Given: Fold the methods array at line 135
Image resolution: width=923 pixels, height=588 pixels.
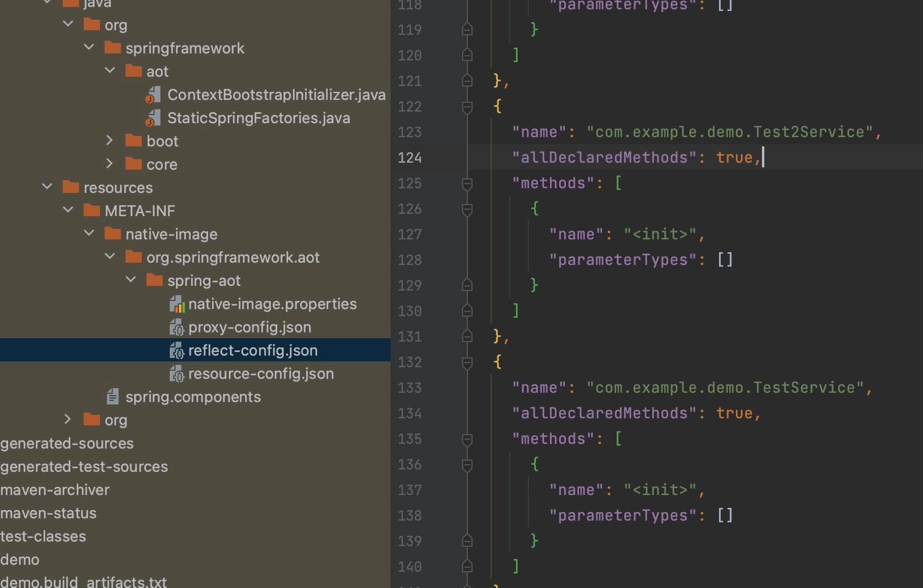Looking at the screenshot, I should point(467,439).
